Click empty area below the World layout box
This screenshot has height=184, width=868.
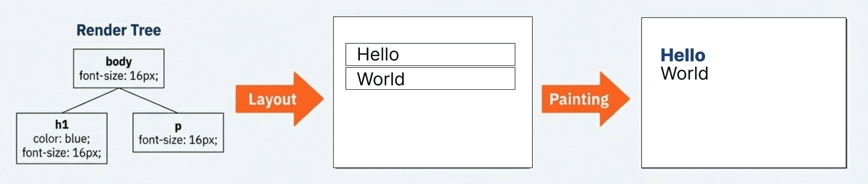click(x=432, y=131)
